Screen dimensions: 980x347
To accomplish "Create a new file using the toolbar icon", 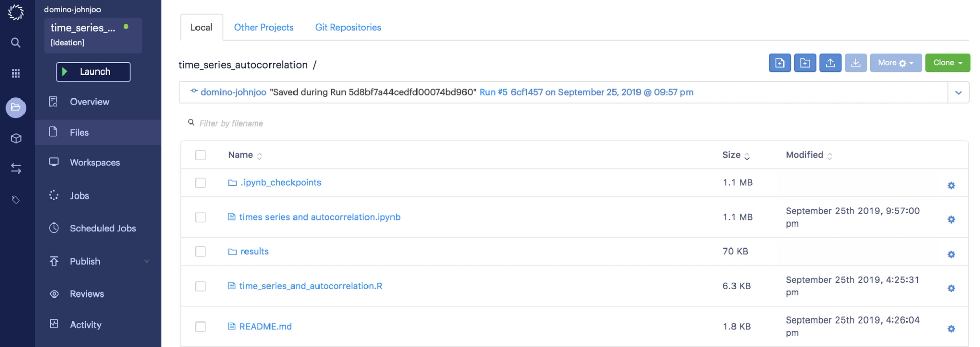I will coord(779,63).
